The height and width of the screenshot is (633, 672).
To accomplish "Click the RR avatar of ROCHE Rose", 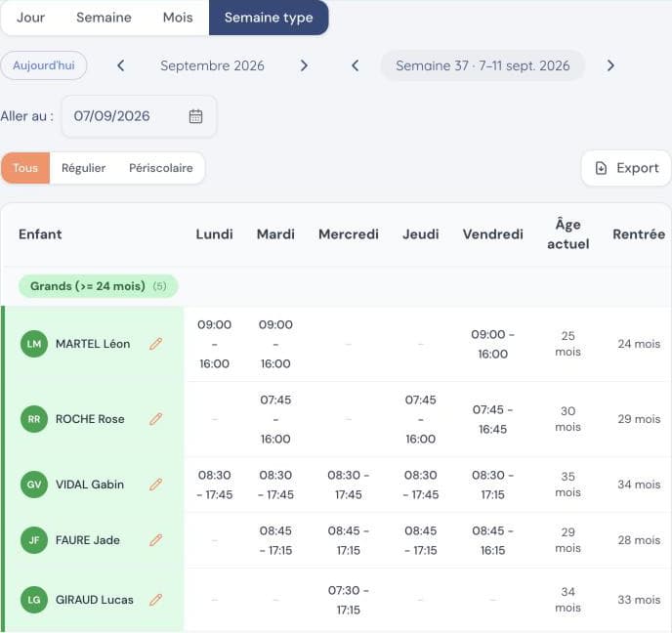I will 34,419.
